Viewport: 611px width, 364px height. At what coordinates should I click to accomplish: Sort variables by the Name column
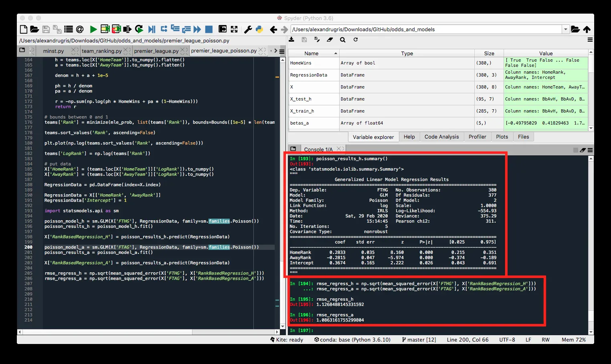pos(314,53)
